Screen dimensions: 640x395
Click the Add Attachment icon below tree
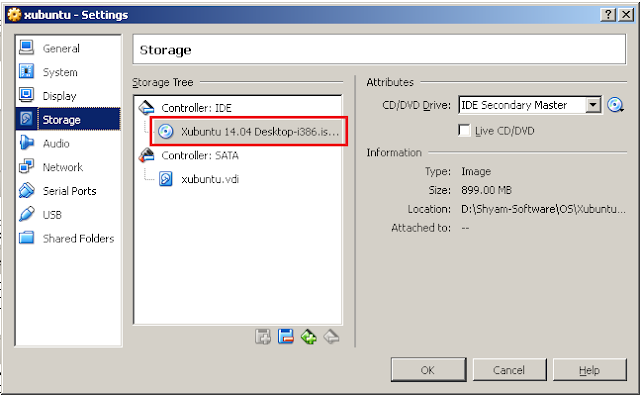[263, 337]
